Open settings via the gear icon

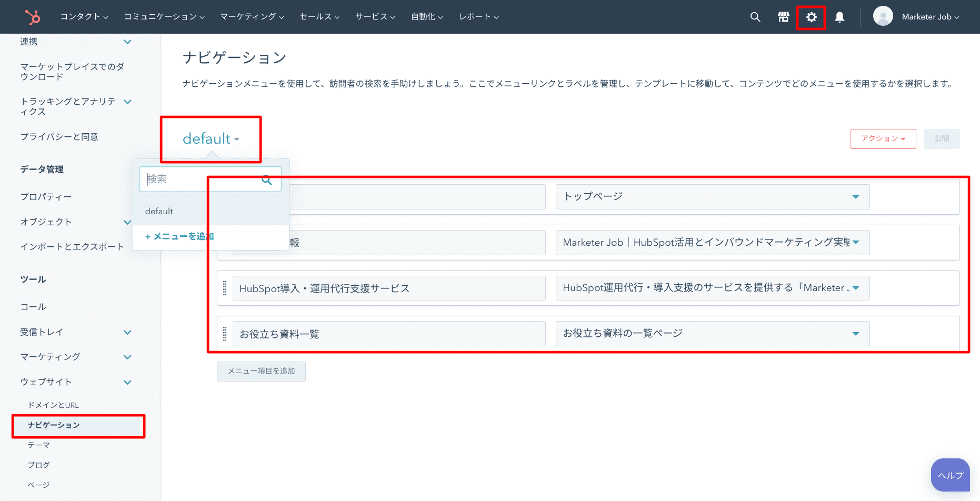pyautogui.click(x=812, y=17)
